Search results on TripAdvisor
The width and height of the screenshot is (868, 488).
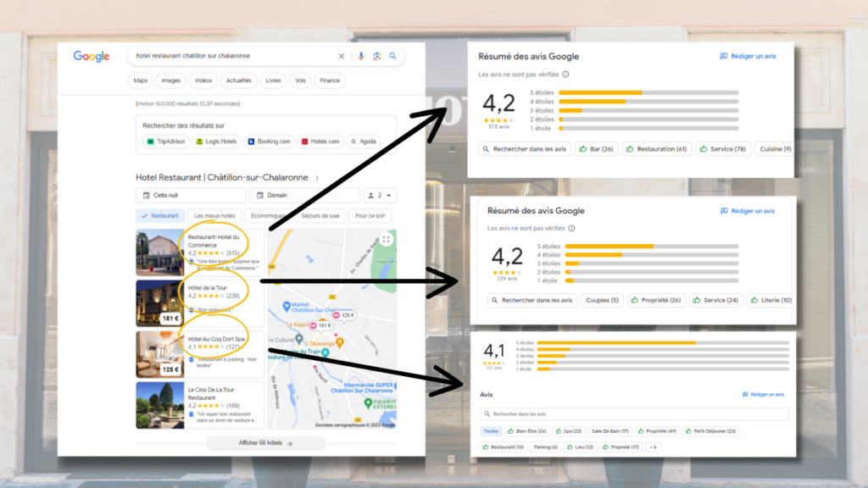(166, 141)
